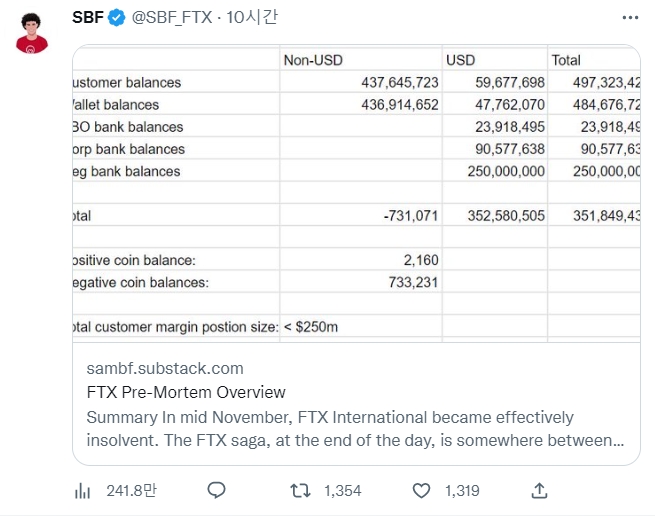Open the SBF display name profile link
The height and width of the screenshot is (521, 655).
(x=88, y=17)
